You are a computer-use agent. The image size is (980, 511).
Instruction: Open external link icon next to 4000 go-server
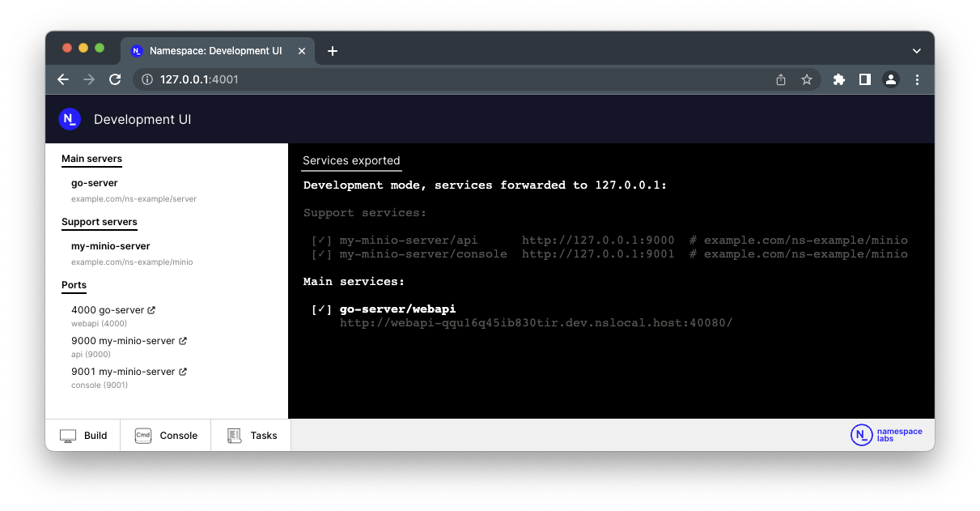tap(151, 310)
